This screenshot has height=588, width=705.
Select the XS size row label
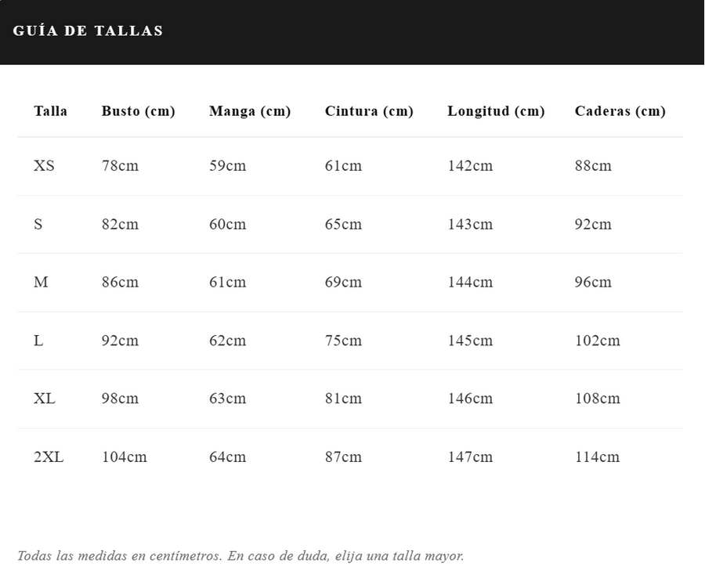[x=44, y=166]
